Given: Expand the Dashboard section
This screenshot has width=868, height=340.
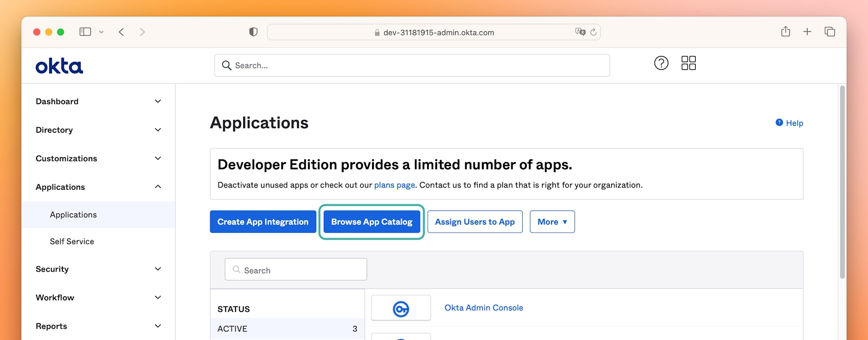Looking at the screenshot, I should point(158,101).
